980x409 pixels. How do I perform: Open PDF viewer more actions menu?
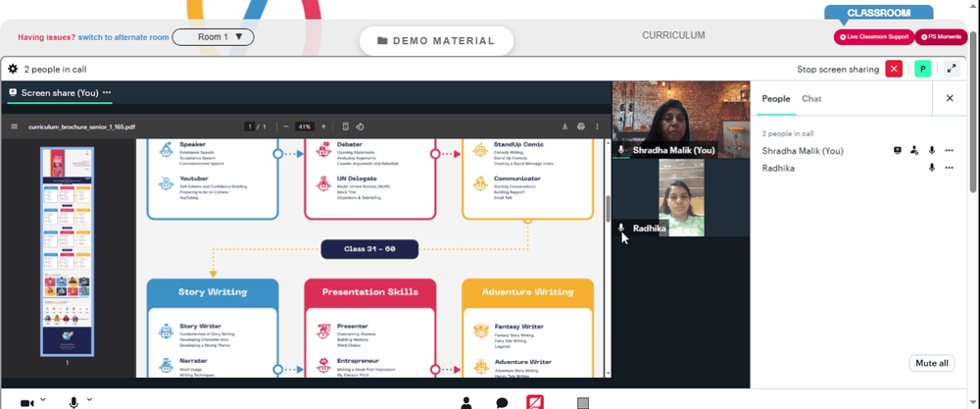click(597, 127)
